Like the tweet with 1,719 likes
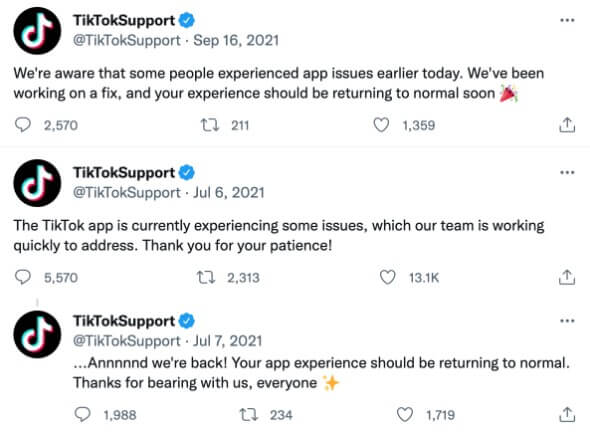This screenshot has width=590, height=432. coord(405,415)
